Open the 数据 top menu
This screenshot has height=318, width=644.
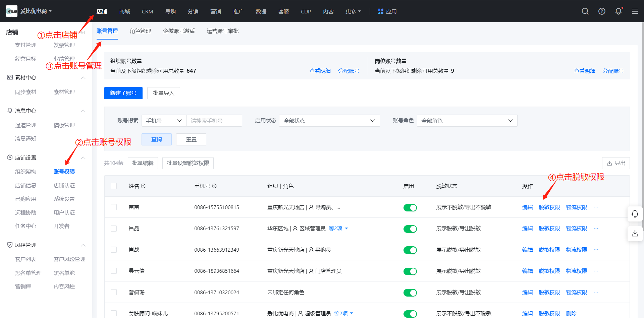point(261,11)
